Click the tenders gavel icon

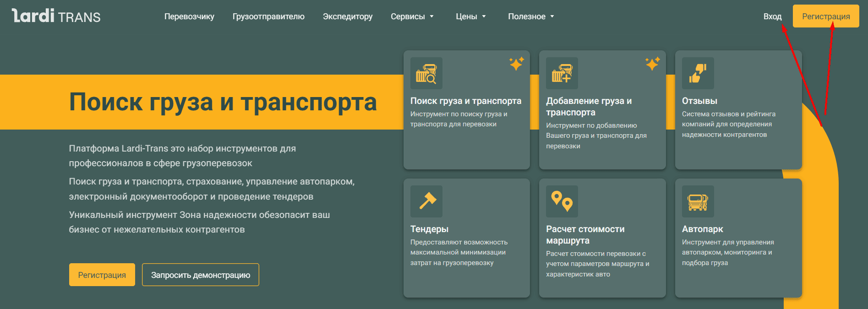tap(426, 201)
